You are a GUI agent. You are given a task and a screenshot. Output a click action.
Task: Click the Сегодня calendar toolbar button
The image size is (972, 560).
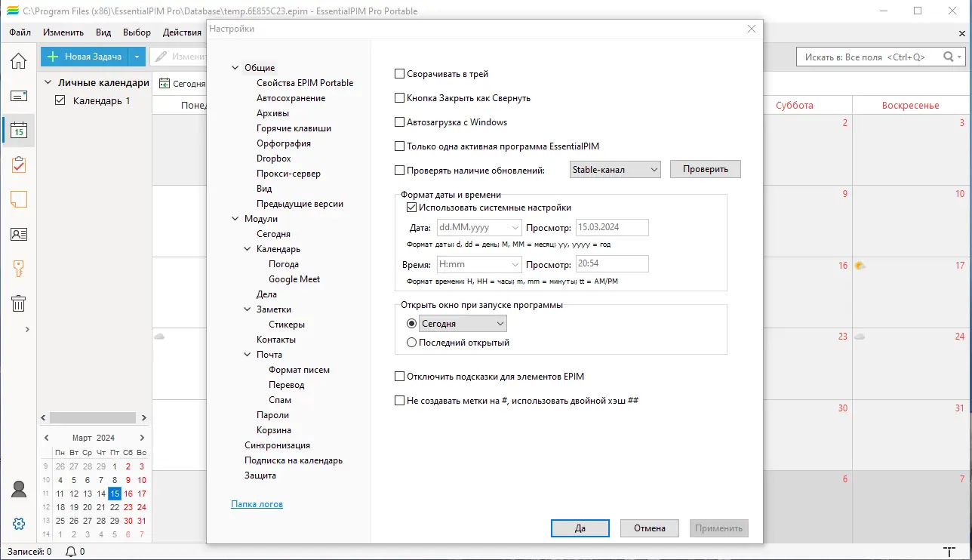coord(182,84)
